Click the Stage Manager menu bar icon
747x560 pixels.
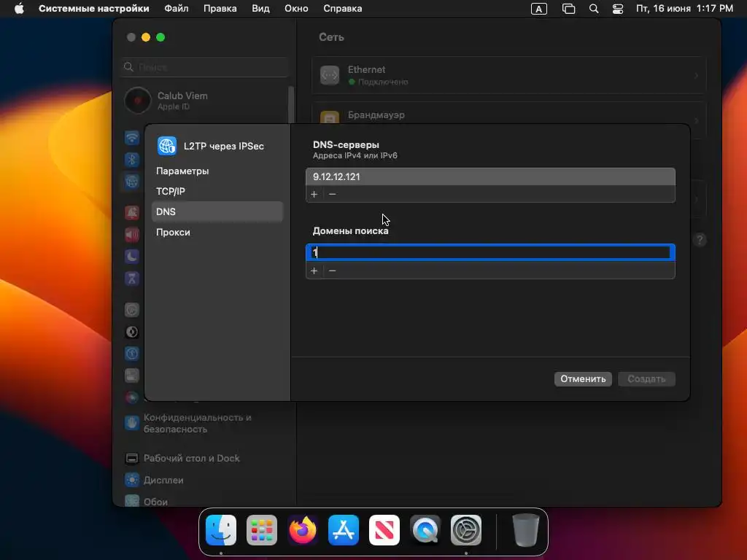point(568,9)
